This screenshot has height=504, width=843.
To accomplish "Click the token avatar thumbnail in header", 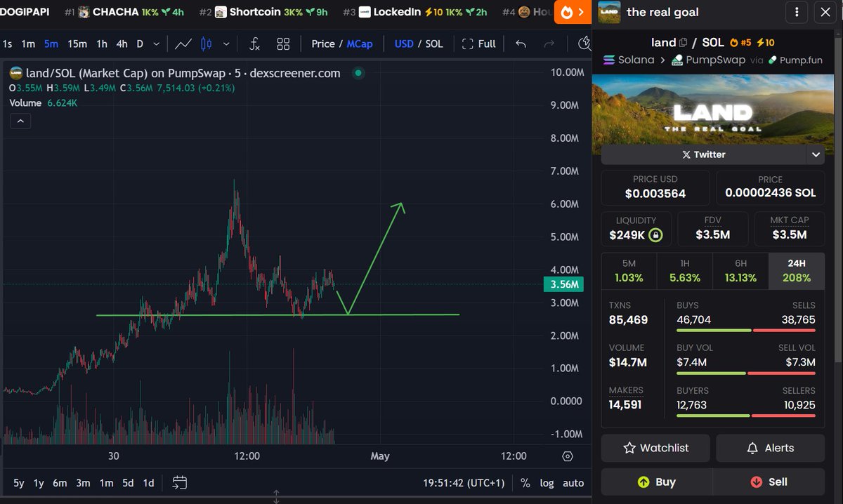I will pyautogui.click(x=608, y=12).
